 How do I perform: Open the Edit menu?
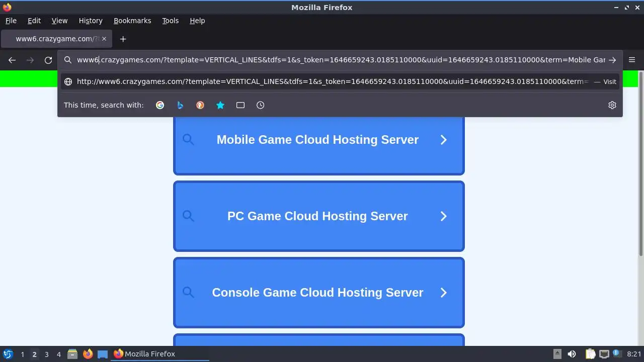[34, 21]
